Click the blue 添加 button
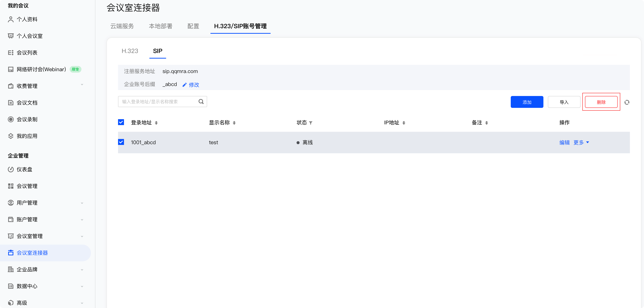644x308 pixels. click(x=527, y=102)
